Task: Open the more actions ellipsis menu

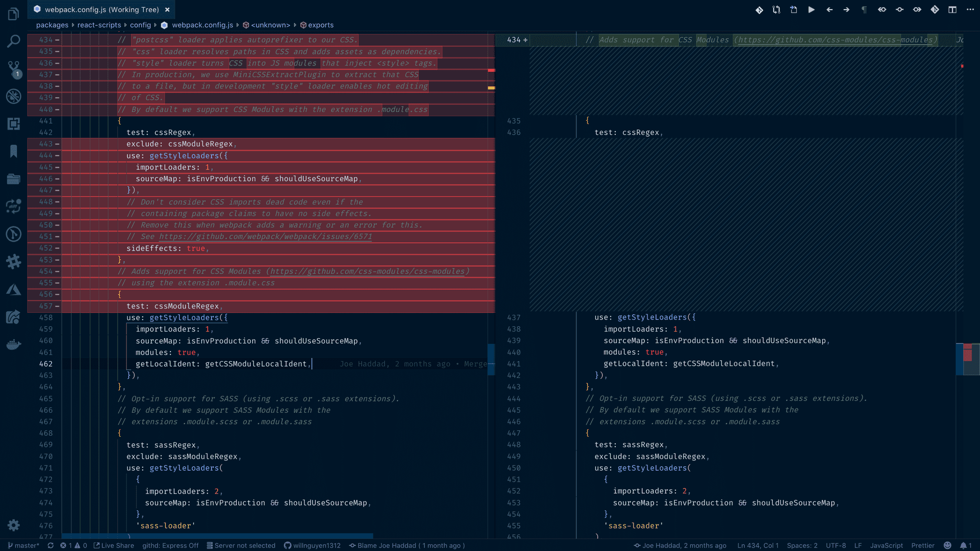Action: (x=970, y=10)
